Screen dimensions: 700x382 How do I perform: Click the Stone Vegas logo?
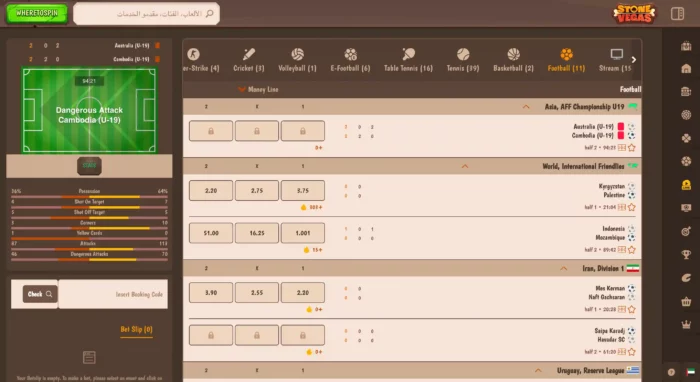pos(634,13)
